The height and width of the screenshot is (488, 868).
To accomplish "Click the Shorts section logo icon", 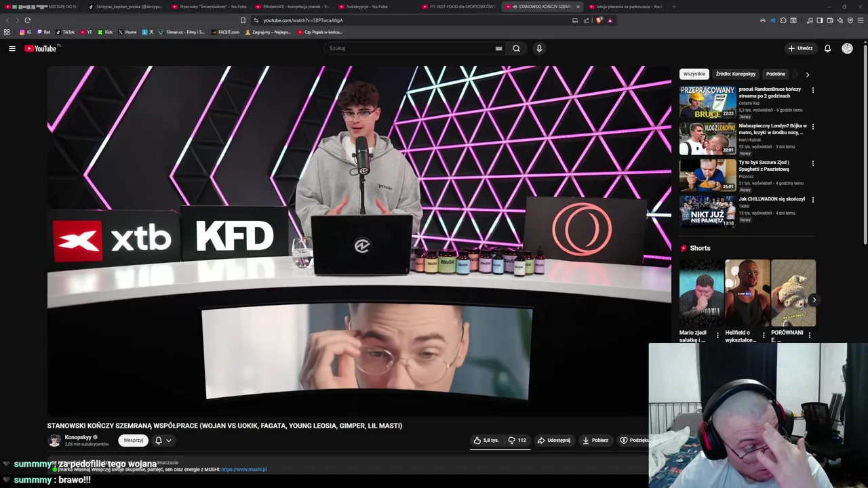I will point(684,248).
